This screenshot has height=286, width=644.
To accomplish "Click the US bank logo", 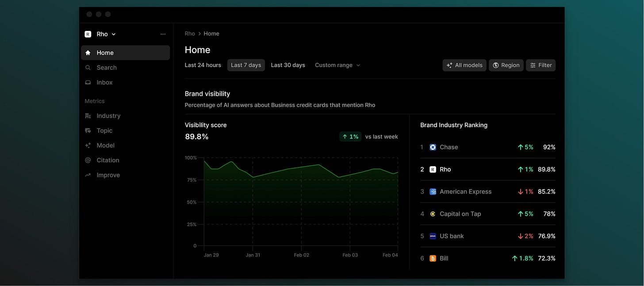I will (x=433, y=236).
